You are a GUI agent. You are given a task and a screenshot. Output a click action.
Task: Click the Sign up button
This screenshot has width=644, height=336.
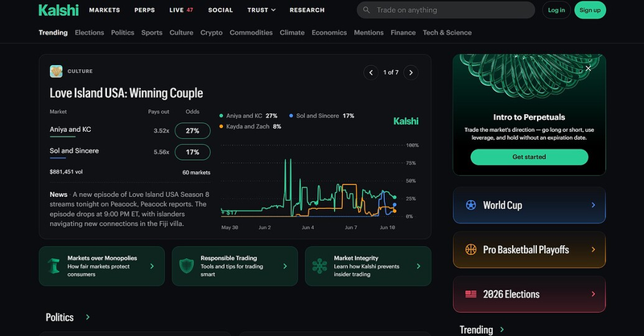(x=590, y=10)
